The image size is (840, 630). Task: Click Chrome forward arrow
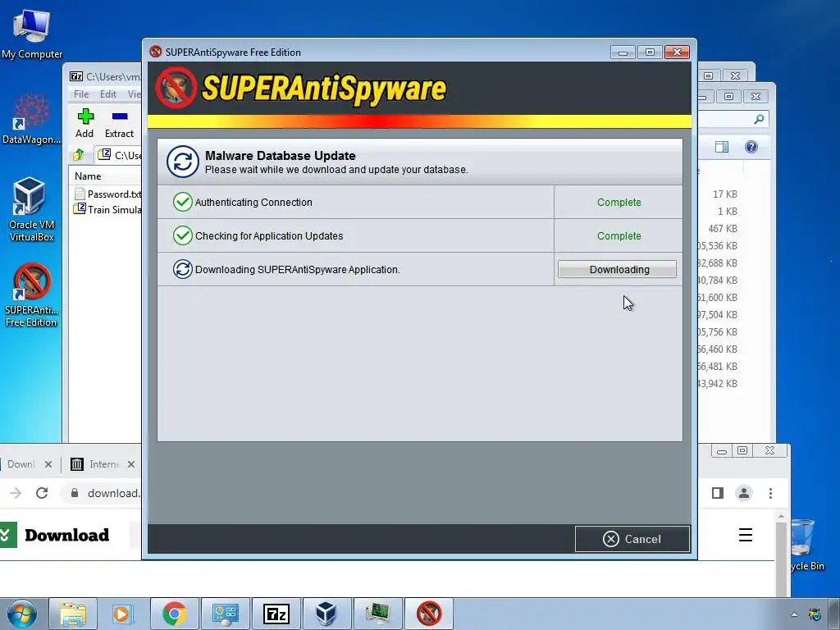[16, 493]
